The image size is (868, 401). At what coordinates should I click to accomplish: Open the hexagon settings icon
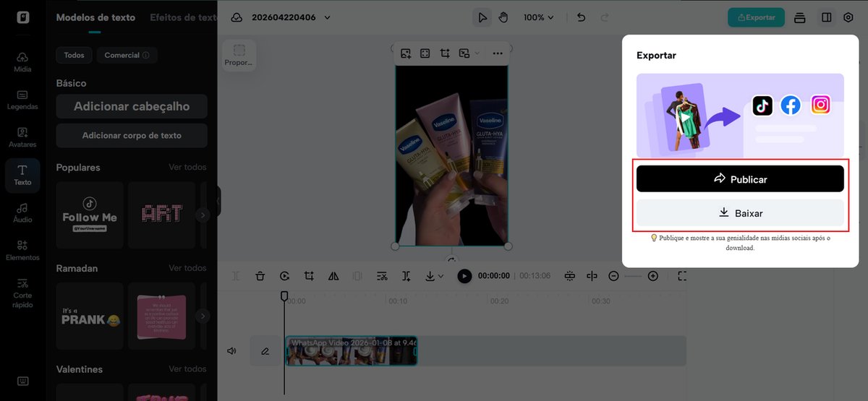[x=848, y=17]
